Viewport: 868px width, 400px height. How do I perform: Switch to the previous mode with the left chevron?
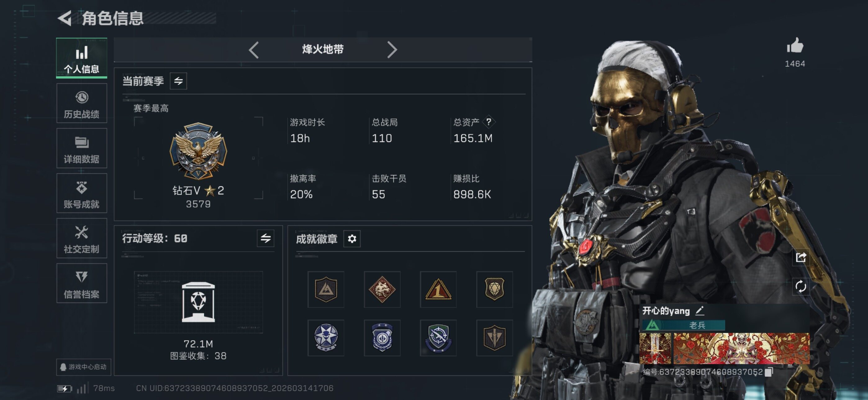coord(254,50)
